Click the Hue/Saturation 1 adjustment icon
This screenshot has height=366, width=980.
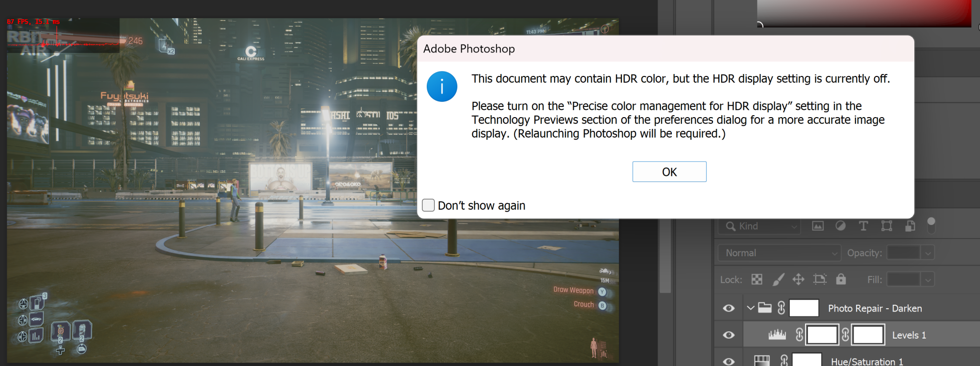762,361
